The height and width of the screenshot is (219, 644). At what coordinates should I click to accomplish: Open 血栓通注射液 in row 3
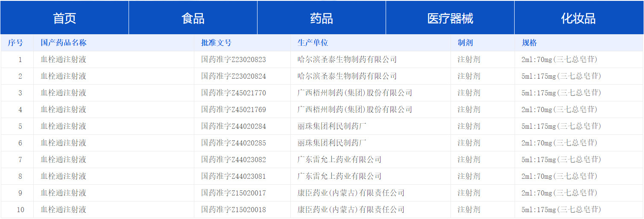click(64, 93)
